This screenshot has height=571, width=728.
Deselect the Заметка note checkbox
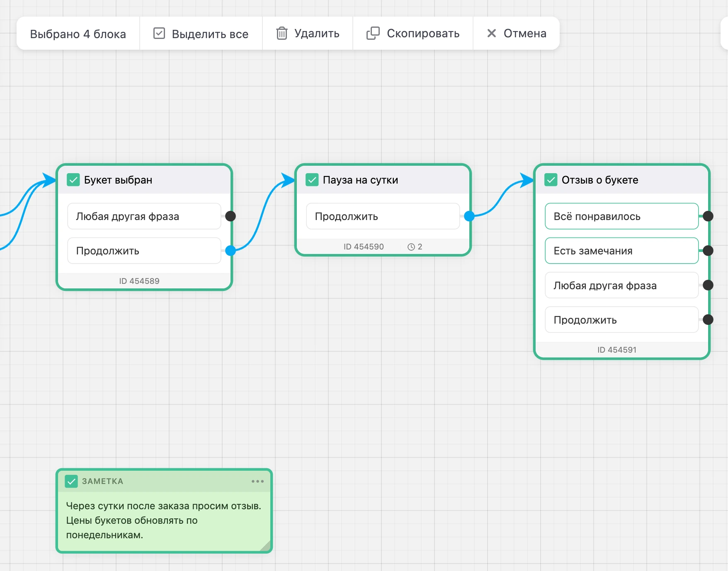coord(71,481)
